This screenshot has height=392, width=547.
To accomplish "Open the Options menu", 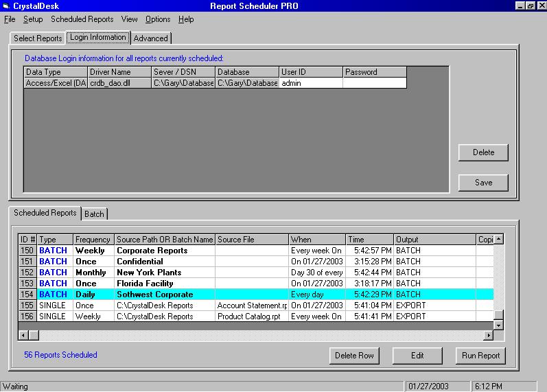I will (x=158, y=19).
